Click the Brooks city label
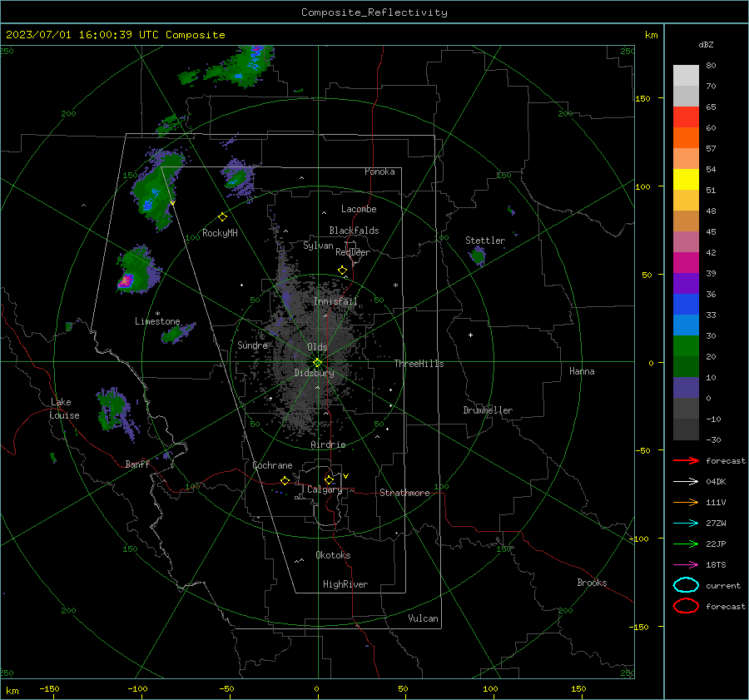The height and width of the screenshot is (700, 749). (x=592, y=583)
